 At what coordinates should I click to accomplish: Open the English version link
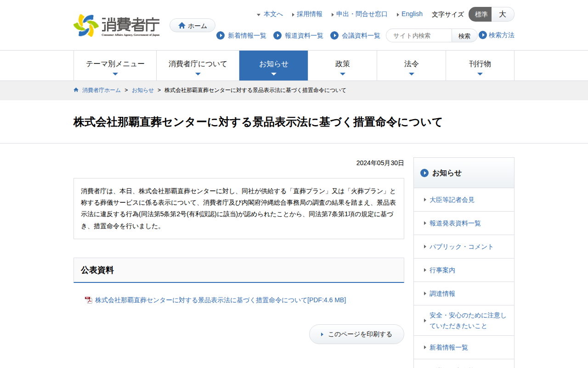(412, 14)
